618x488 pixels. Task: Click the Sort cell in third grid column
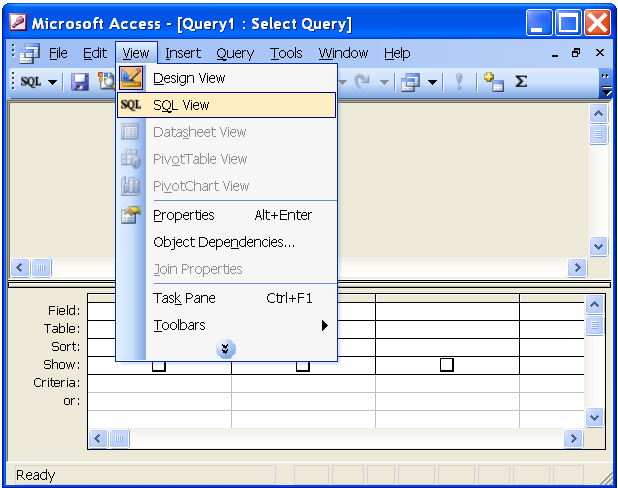coord(447,347)
